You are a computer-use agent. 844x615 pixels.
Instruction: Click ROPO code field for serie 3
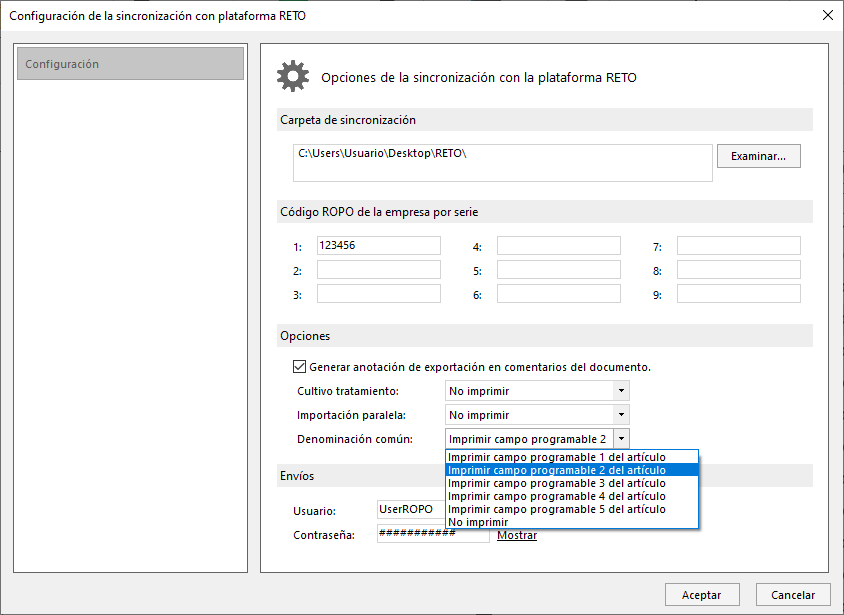point(378,294)
